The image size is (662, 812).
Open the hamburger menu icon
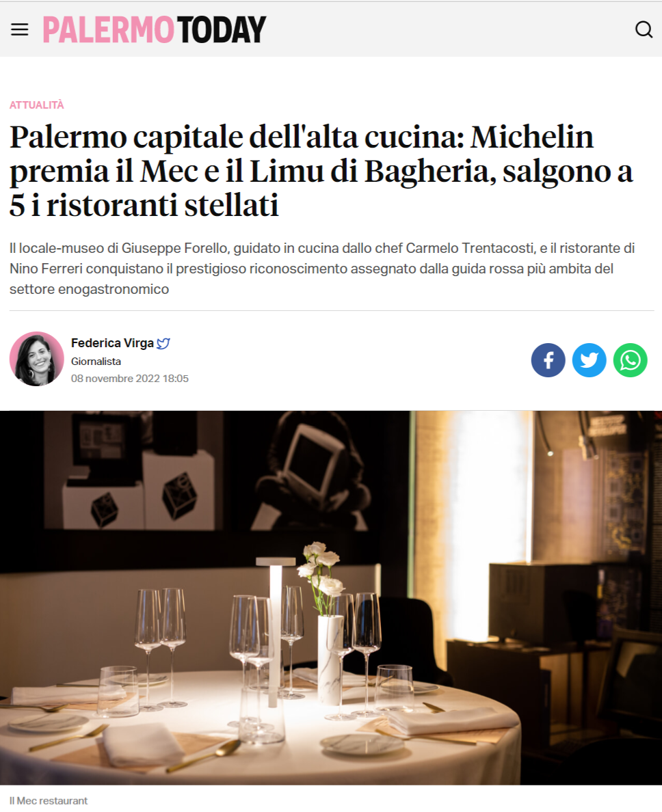20,29
